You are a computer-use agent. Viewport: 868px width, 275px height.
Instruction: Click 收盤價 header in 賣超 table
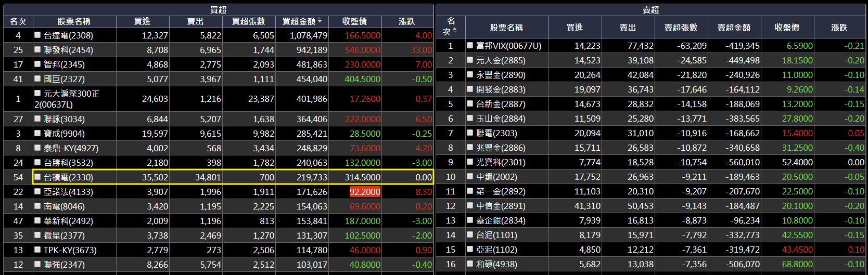click(787, 28)
